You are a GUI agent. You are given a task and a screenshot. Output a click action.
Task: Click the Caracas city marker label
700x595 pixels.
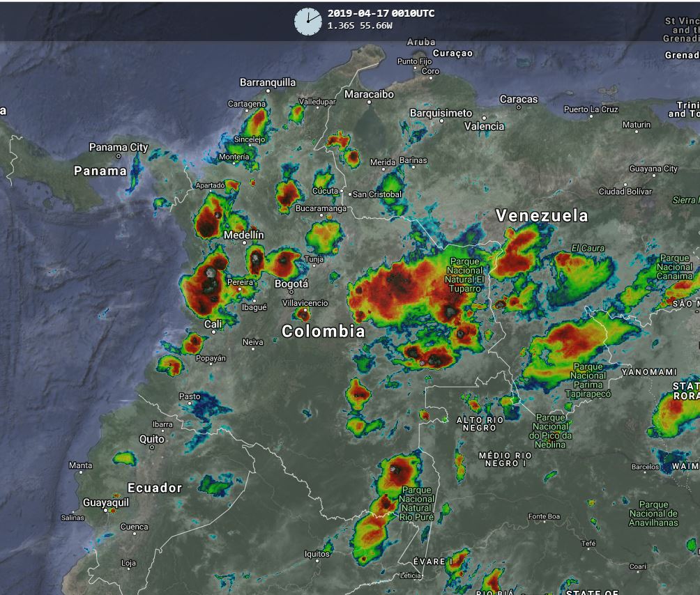tap(519, 100)
